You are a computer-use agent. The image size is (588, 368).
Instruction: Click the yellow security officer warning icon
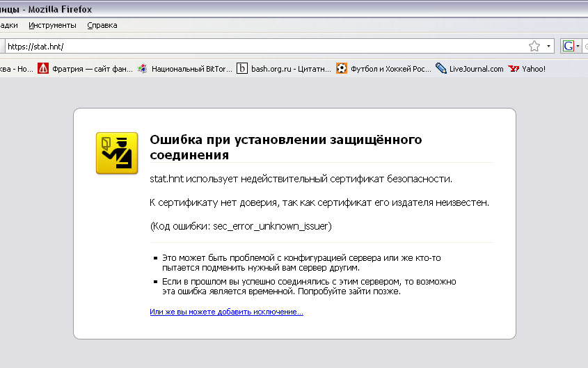pos(116,152)
